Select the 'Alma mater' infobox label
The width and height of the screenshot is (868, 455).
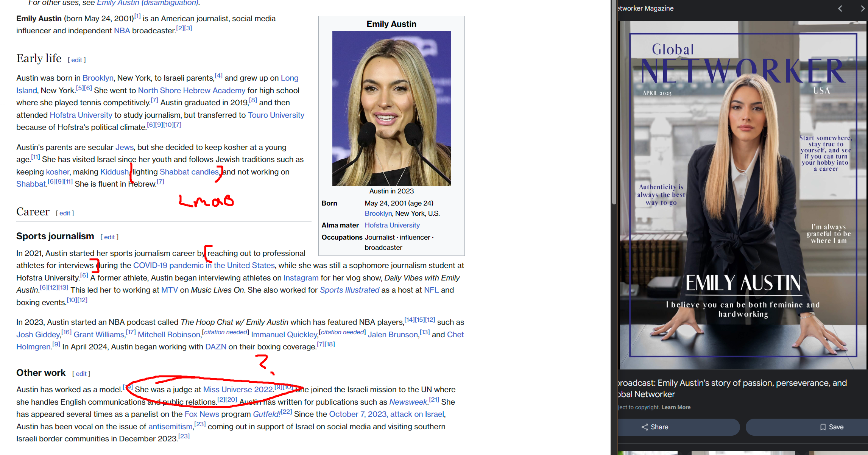click(x=340, y=225)
